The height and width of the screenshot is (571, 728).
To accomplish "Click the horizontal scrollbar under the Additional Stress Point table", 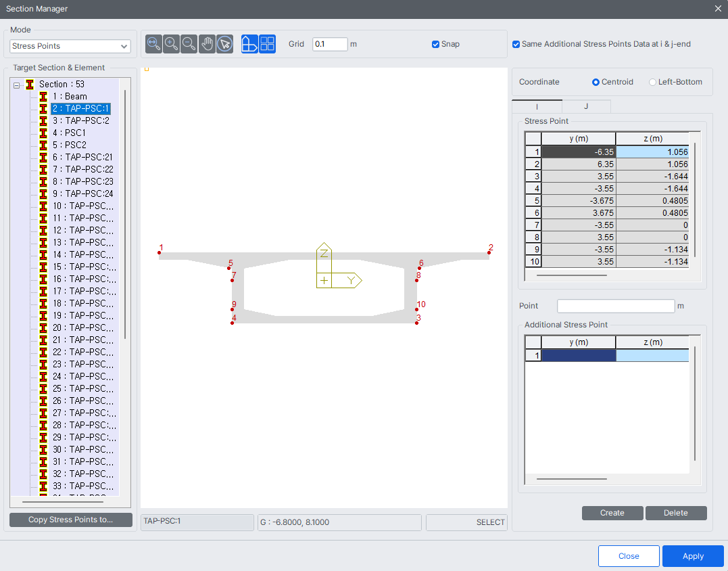I will [x=572, y=478].
